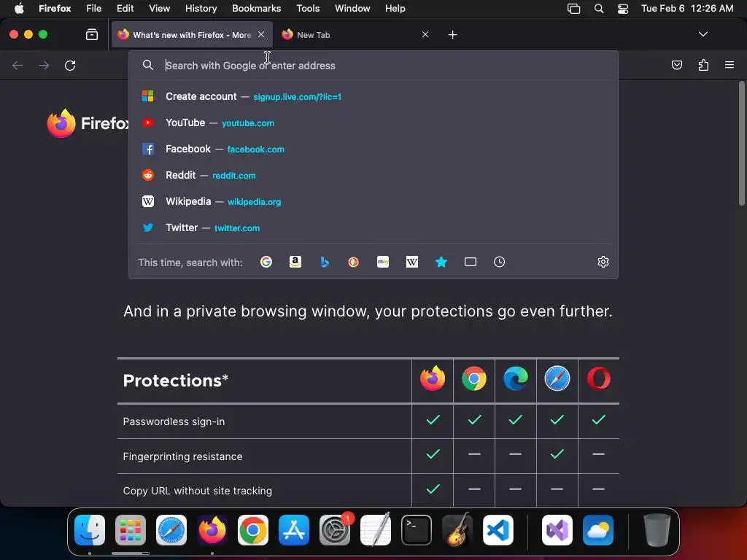Select Create account signup.live.com suggestion
Image resolution: width=747 pixels, height=560 pixels.
[x=373, y=97]
